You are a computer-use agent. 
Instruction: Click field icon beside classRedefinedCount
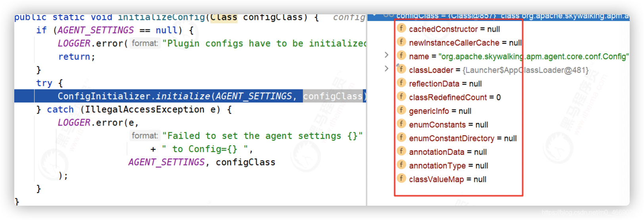pos(401,96)
